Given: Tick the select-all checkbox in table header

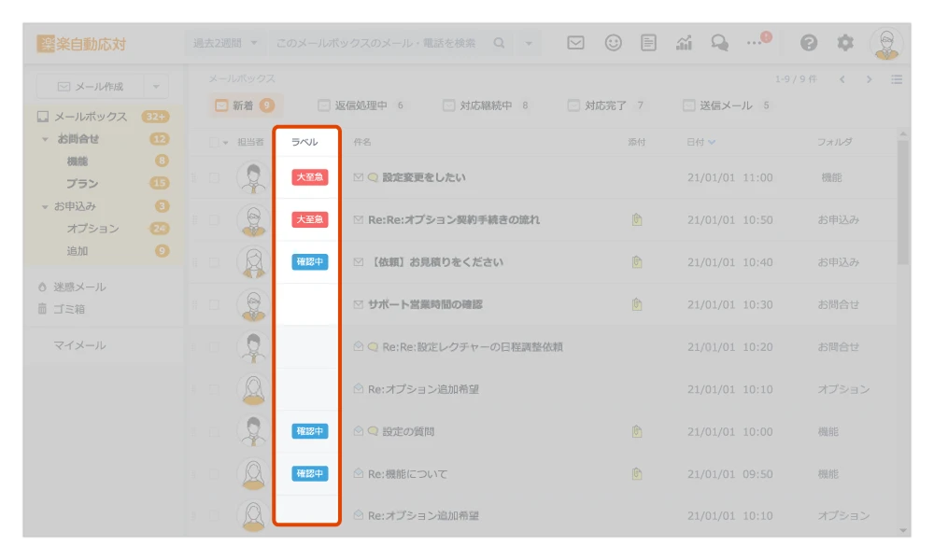Looking at the screenshot, I should (214, 142).
